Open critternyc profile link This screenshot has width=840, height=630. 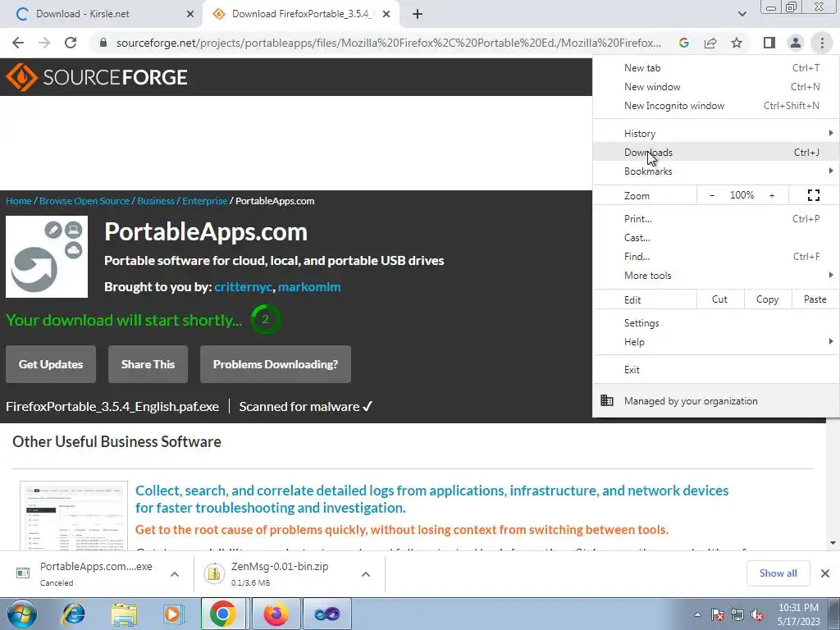[243, 287]
